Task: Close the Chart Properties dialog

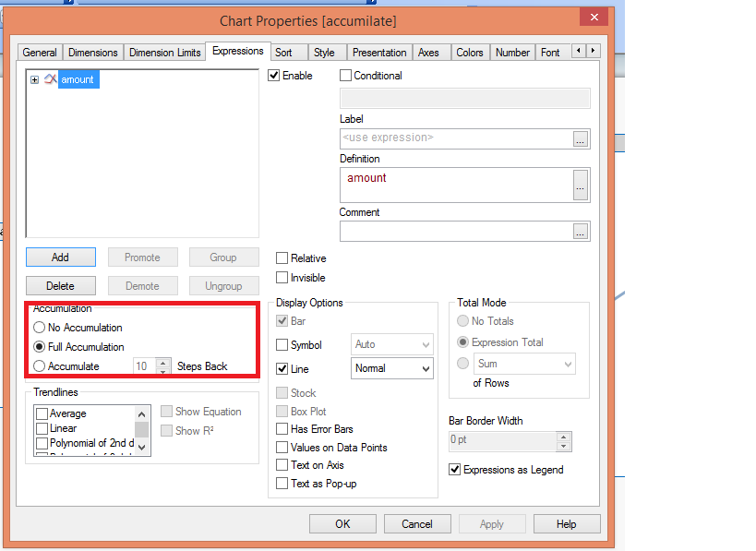Action: point(594,18)
